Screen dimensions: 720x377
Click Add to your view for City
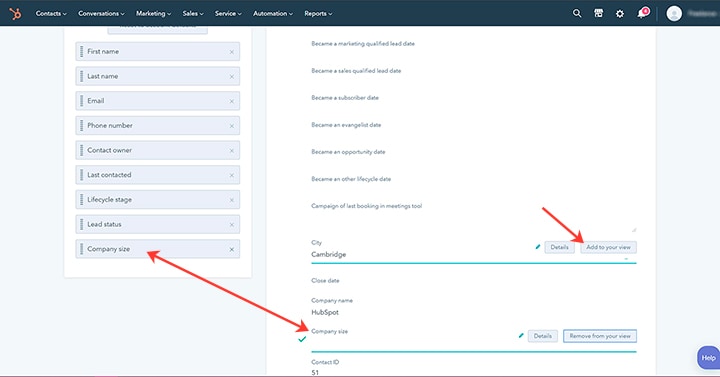(608, 247)
